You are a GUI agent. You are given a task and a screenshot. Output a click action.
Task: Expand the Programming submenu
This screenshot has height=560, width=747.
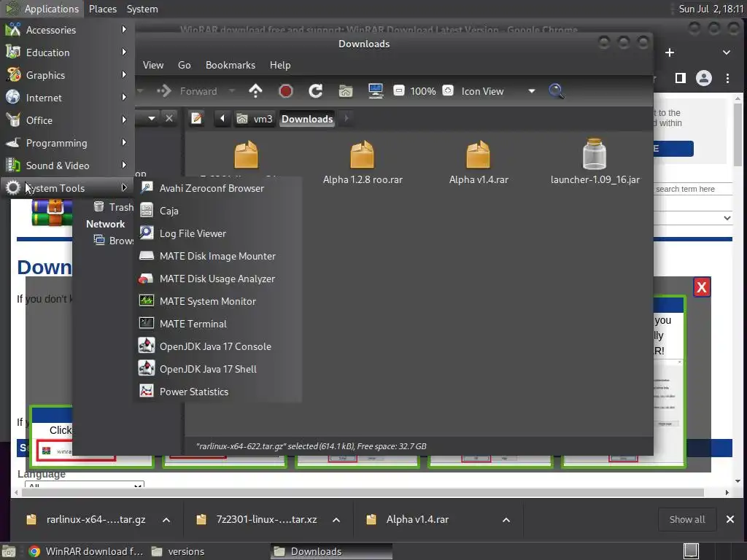click(67, 143)
